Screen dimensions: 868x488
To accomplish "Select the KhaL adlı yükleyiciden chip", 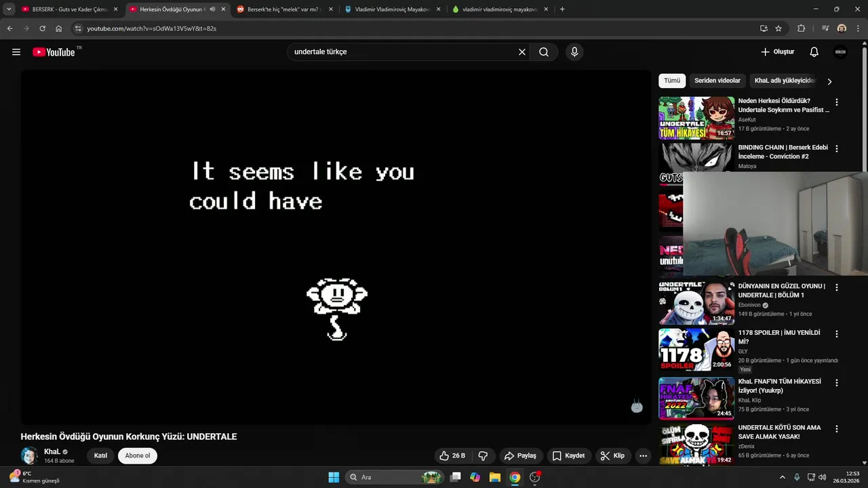I will [x=784, y=81].
